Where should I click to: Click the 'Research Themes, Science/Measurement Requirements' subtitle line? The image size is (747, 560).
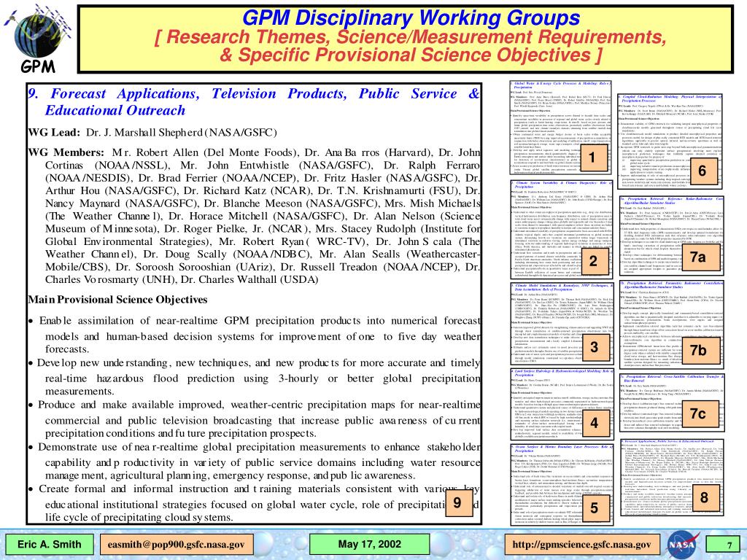411,36
